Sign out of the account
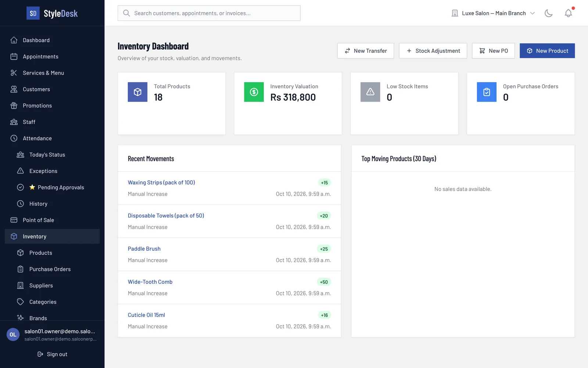 52,354
